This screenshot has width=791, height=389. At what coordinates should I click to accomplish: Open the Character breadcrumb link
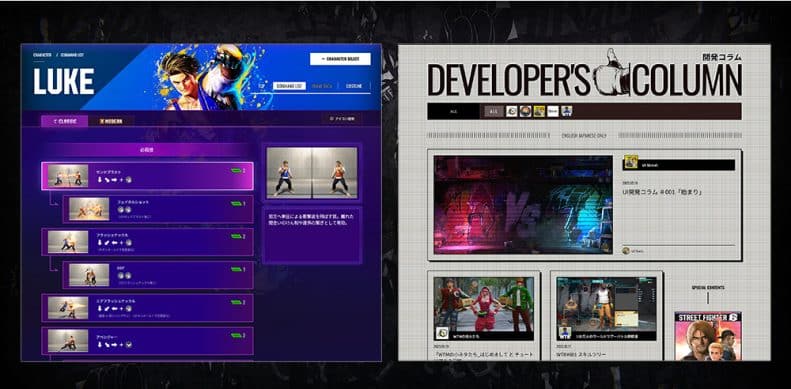[42, 54]
